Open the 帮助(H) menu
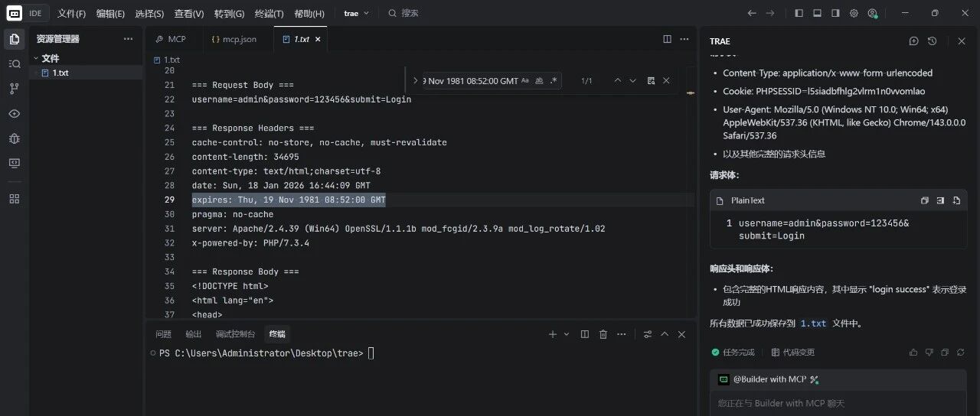980x416 pixels. click(x=309, y=14)
